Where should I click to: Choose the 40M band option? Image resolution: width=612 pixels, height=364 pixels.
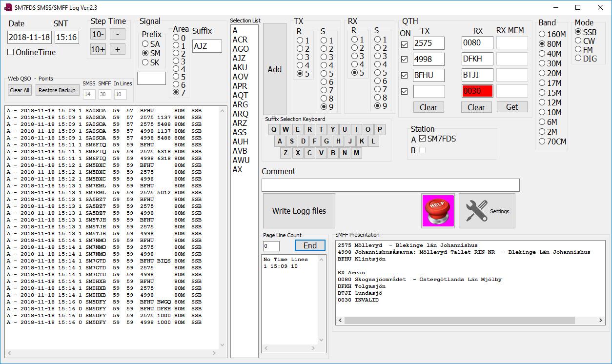point(542,54)
